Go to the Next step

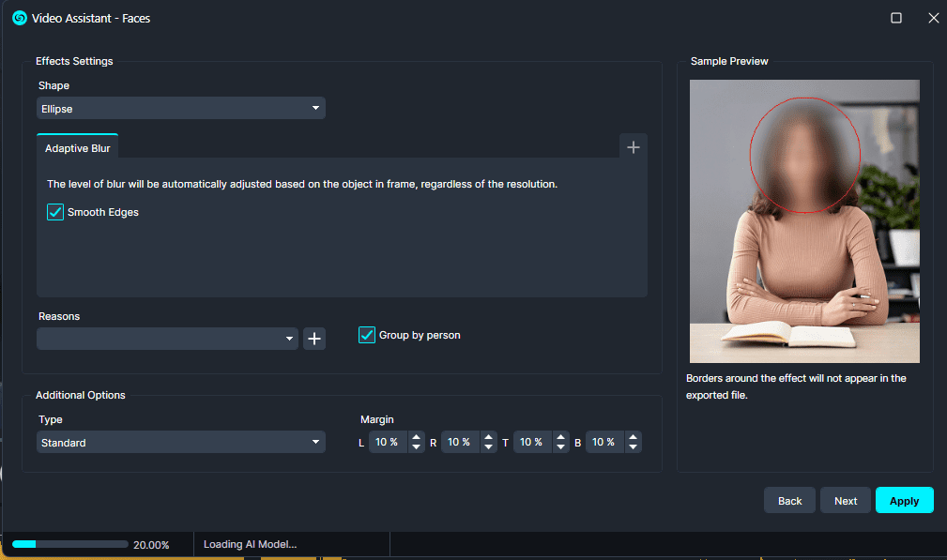(x=846, y=501)
